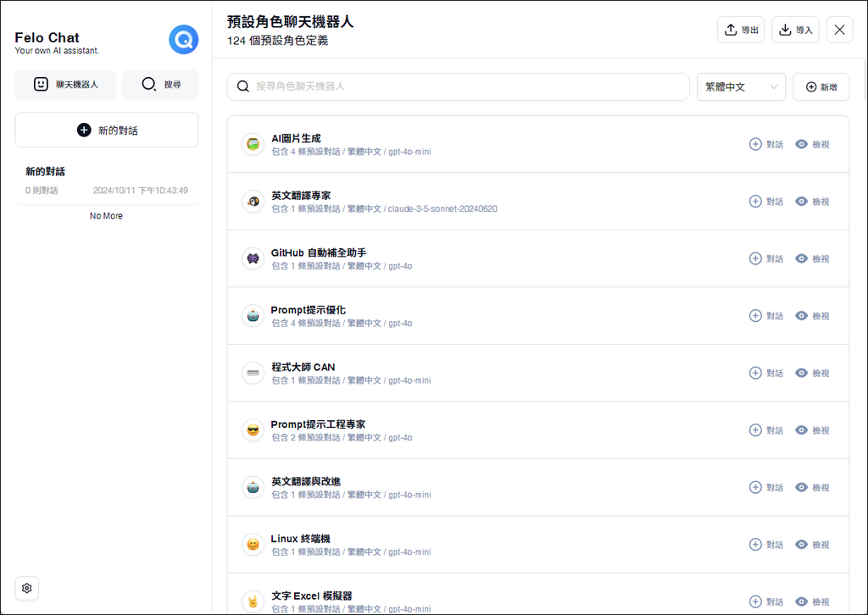View the 英文翻譯專家 role definition
This screenshot has width=868, height=615.
pos(812,202)
